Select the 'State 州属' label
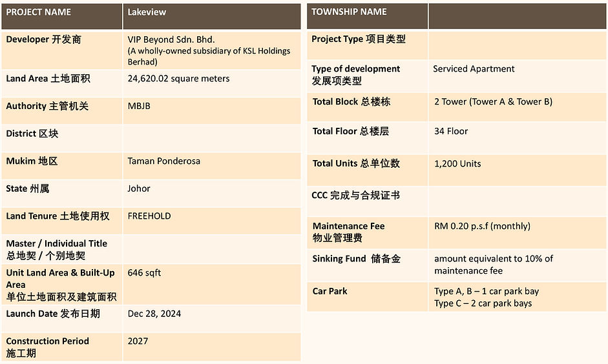Screen dimensions: 608x364 coord(27,188)
